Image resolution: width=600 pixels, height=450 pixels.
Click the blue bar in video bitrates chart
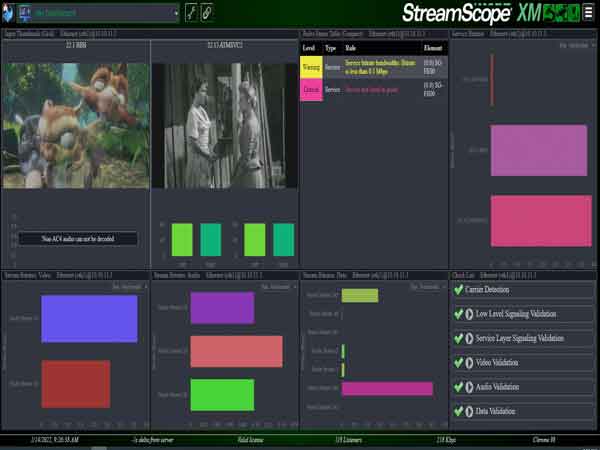point(89,319)
